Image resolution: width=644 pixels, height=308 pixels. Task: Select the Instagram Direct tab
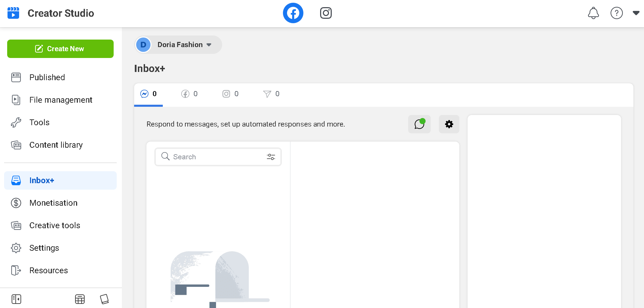pos(271,94)
